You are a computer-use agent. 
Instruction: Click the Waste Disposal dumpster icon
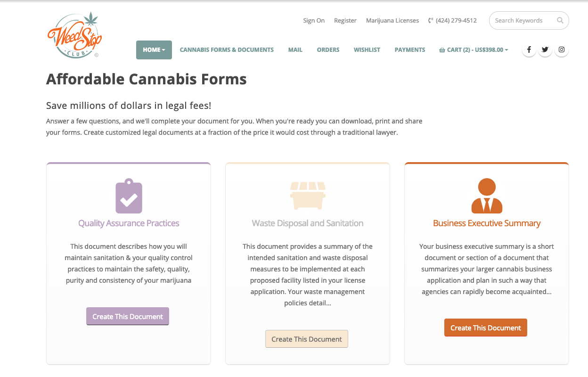tap(308, 196)
